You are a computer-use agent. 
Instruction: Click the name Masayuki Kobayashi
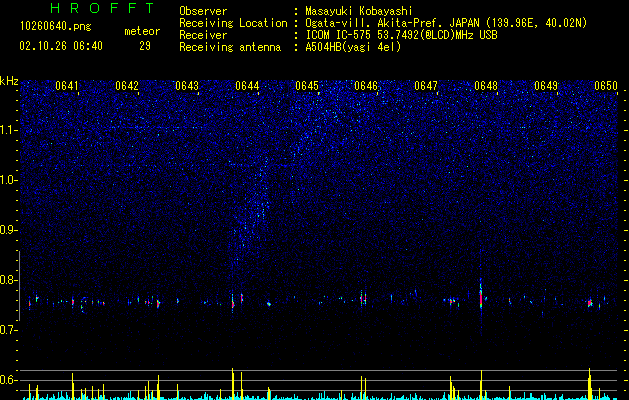[x=358, y=11]
